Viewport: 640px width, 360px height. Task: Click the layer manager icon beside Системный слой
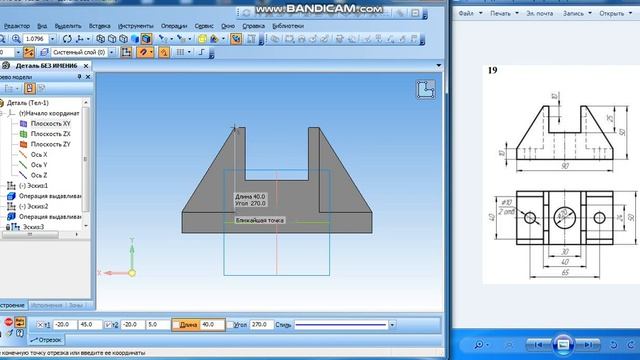44,52
